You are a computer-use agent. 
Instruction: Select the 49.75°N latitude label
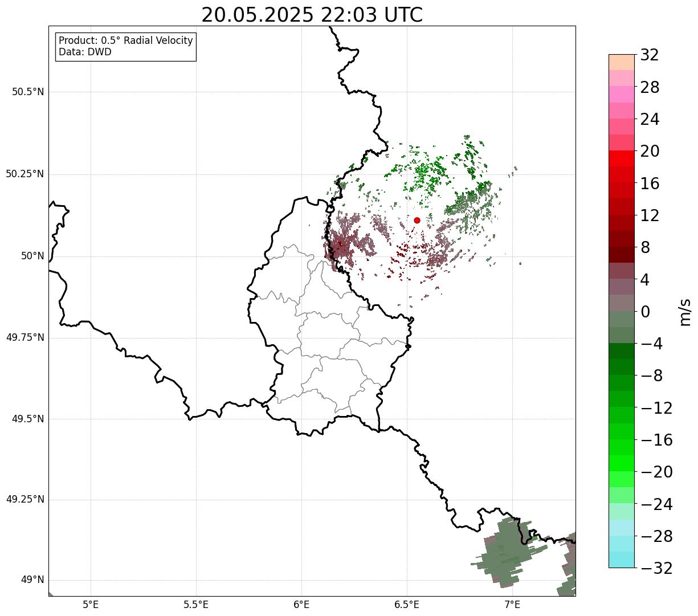pyautogui.click(x=25, y=337)
